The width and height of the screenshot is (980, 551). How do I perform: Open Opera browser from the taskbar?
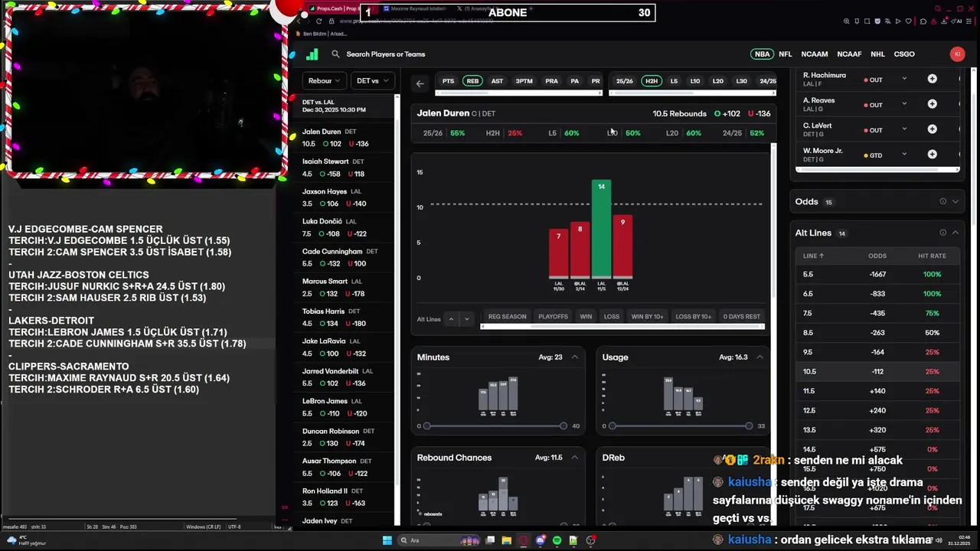pyautogui.click(x=524, y=540)
